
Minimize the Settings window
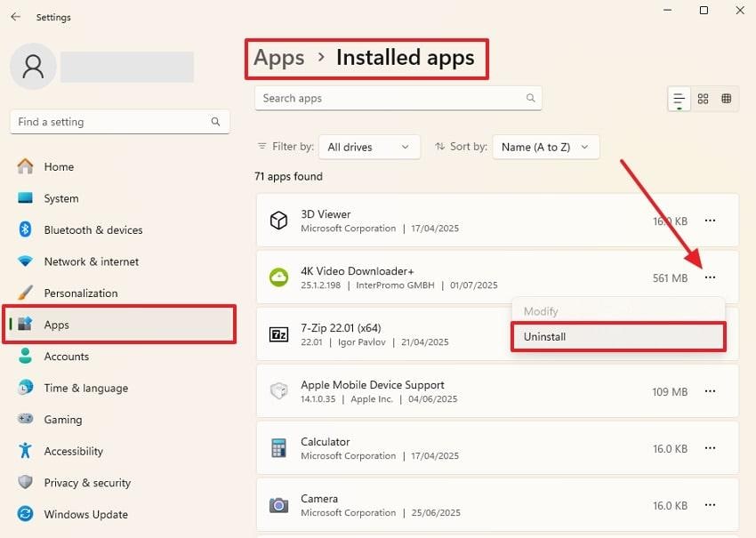[x=667, y=10]
